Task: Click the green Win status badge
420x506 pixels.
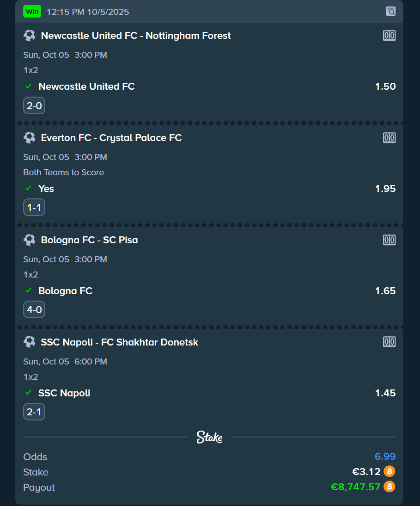Action: click(x=32, y=12)
